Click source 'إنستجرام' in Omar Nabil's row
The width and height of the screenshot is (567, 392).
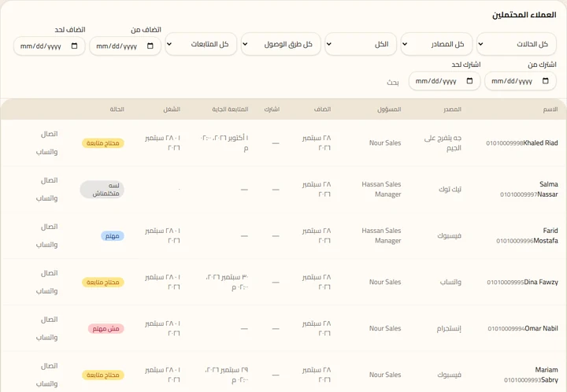click(449, 328)
